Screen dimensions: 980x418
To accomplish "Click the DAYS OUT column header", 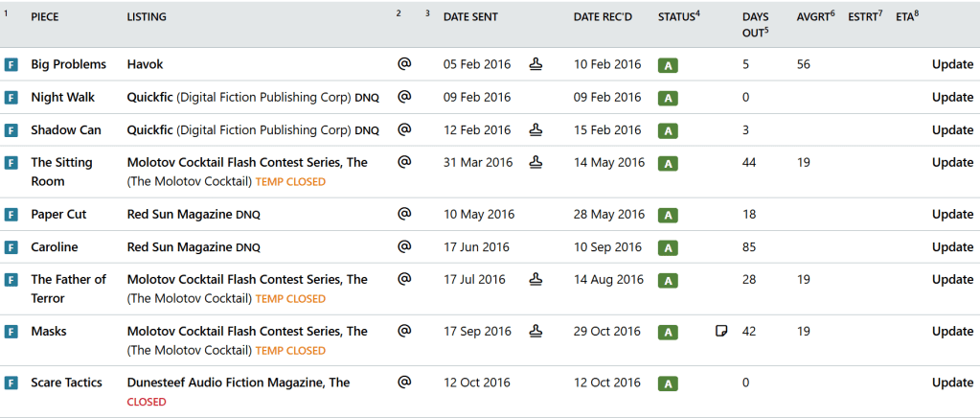I will pyautogui.click(x=757, y=25).
